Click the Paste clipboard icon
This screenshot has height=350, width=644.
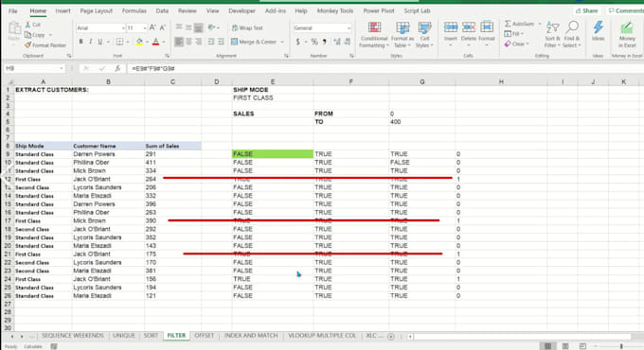(x=14, y=31)
